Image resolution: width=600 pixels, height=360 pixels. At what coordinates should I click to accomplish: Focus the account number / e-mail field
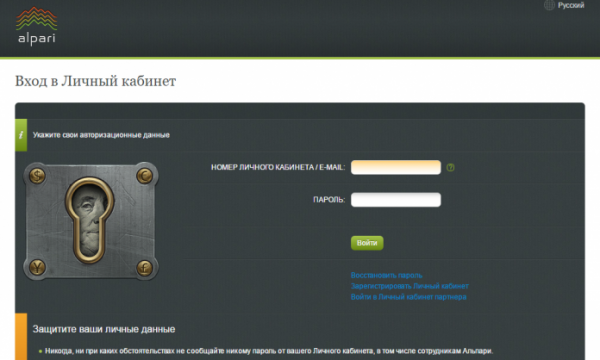396,167
